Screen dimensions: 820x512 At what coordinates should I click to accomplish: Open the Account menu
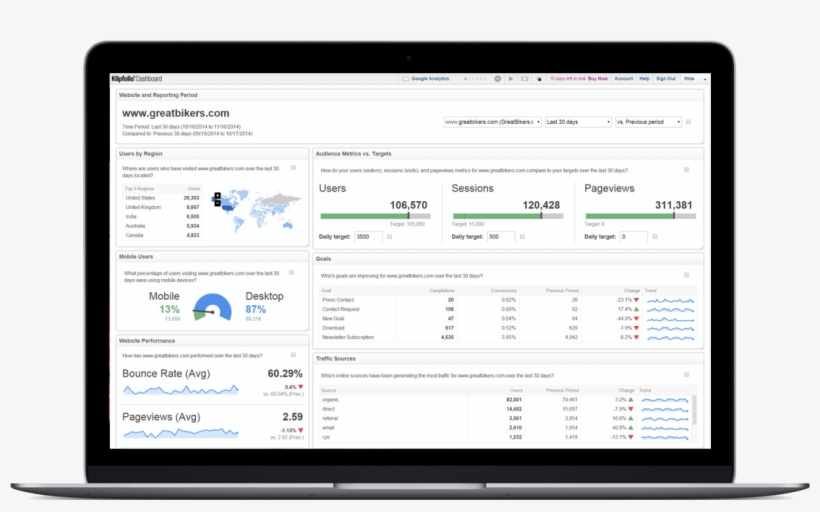click(x=623, y=78)
